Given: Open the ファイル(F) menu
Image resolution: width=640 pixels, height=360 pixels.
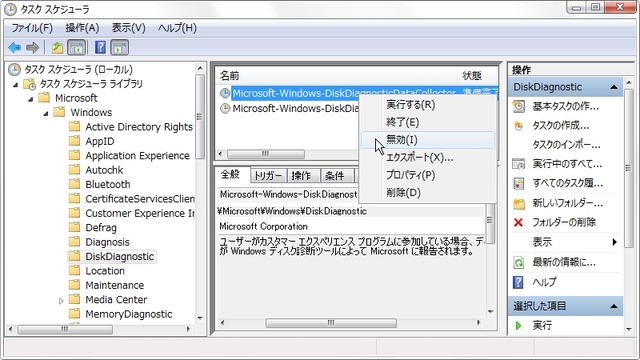Looking at the screenshot, I should click(x=32, y=28).
